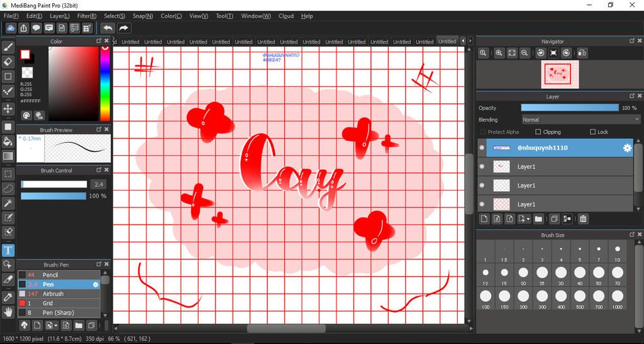Screen dimensions: 644x344
Task: Toggle color box beside Pencil brush
Action: click(x=22, y=275)
